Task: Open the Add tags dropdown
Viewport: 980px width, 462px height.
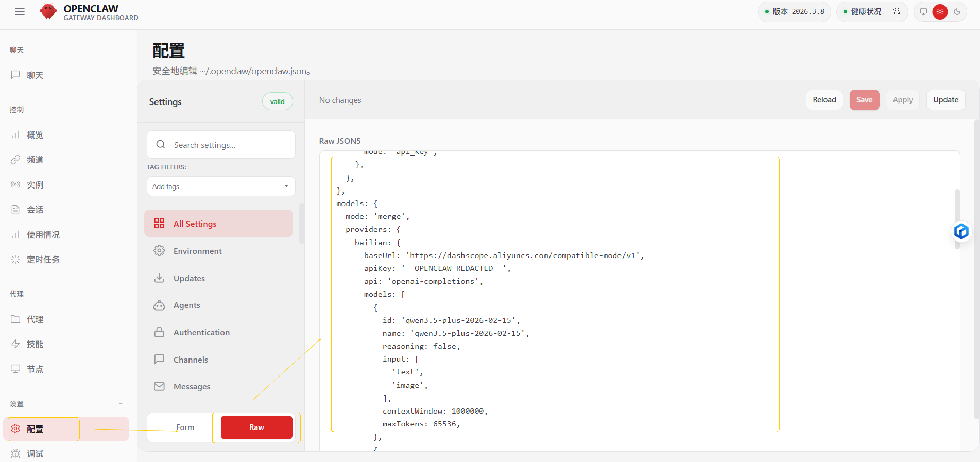Action: coord(221,186)
